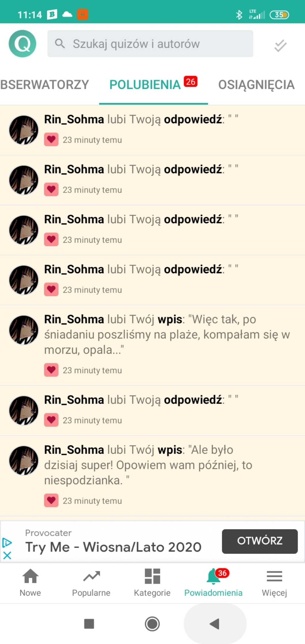Tap Rin_Sohma avatar in first notification
The width and height of the screenshot is (305, 644).
pos(24,130)
